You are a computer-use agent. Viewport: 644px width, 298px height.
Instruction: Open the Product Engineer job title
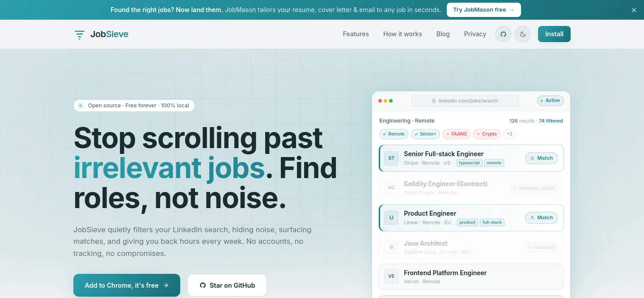(430, 213)
